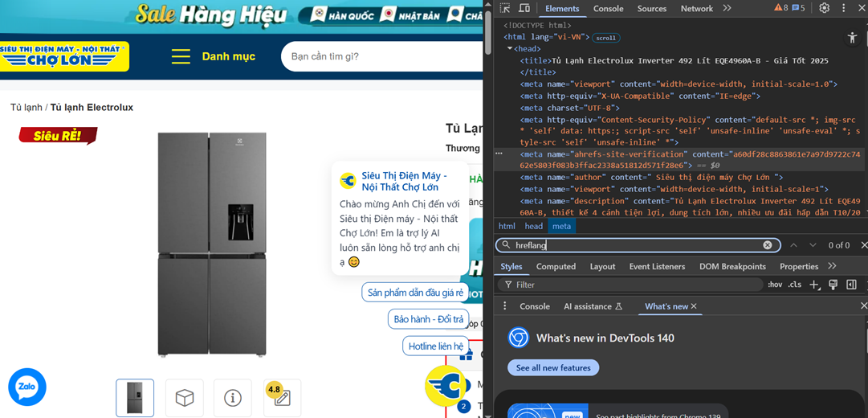Switch to the Network tab
Screen dimensions: 868x418
point(696,9)
